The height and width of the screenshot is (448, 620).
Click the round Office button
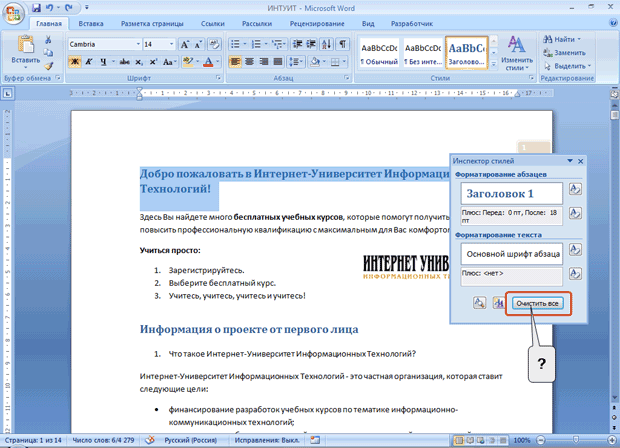13,13
